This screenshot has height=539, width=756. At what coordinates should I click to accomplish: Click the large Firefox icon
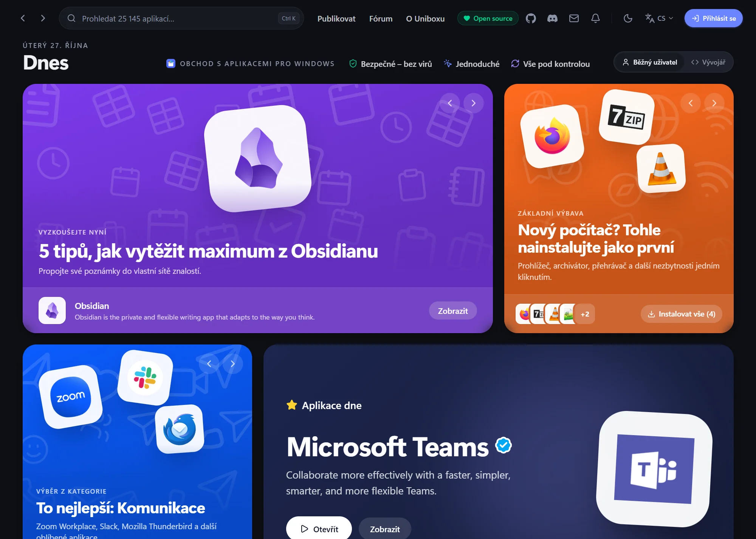click(x=552, y=136)
